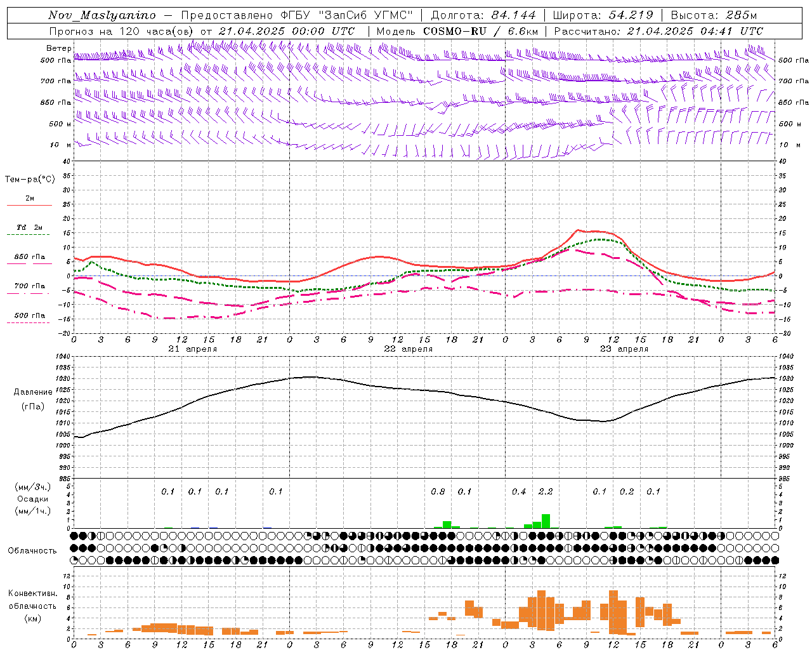
Task: Click the Тем-ра(°C) axis title
Action: coord(30,180)
